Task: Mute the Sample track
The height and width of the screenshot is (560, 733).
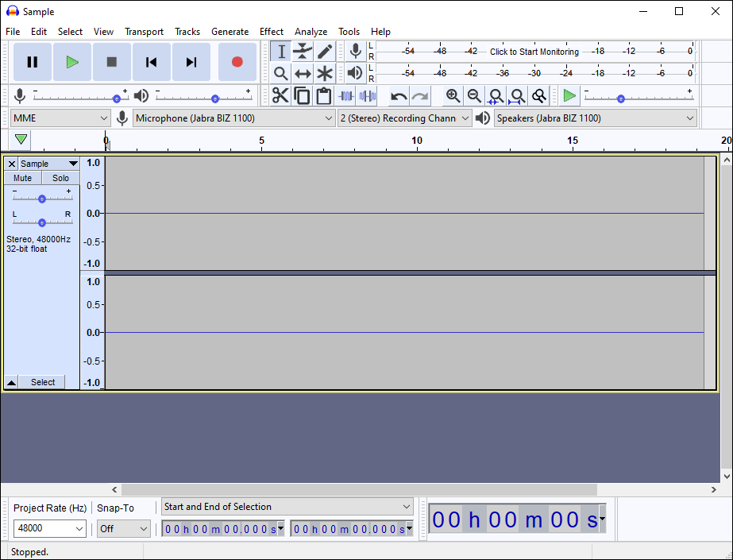Action: pos(23,178)
